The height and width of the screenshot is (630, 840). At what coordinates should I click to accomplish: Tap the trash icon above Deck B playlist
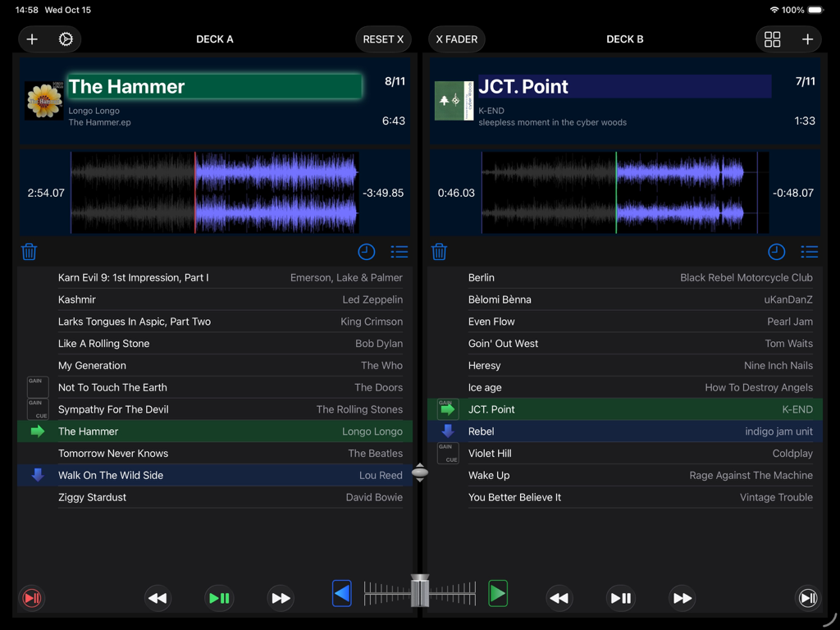coord(439,252)
